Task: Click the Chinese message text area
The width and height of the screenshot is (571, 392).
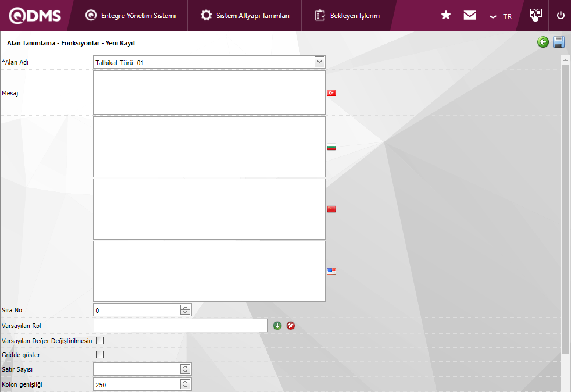Action: point(209,209)
